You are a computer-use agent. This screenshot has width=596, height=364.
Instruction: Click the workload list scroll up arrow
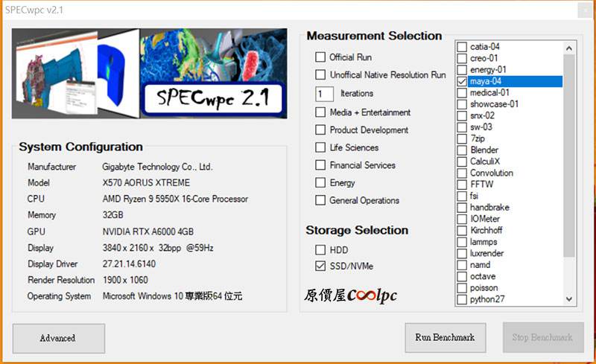[570, 48]
